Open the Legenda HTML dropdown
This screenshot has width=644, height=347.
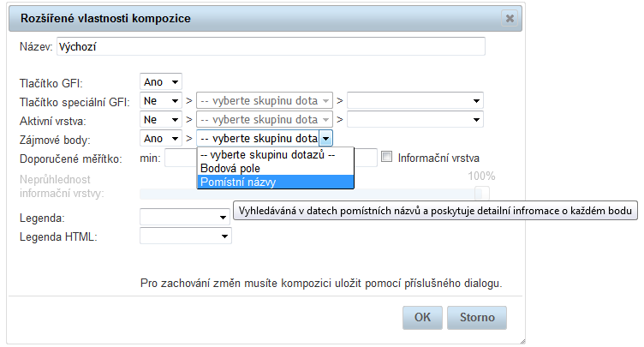pos(186,236)
